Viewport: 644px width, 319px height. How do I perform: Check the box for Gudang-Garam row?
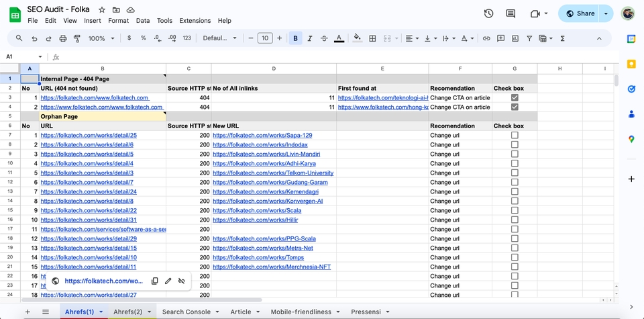pos(515,182)
